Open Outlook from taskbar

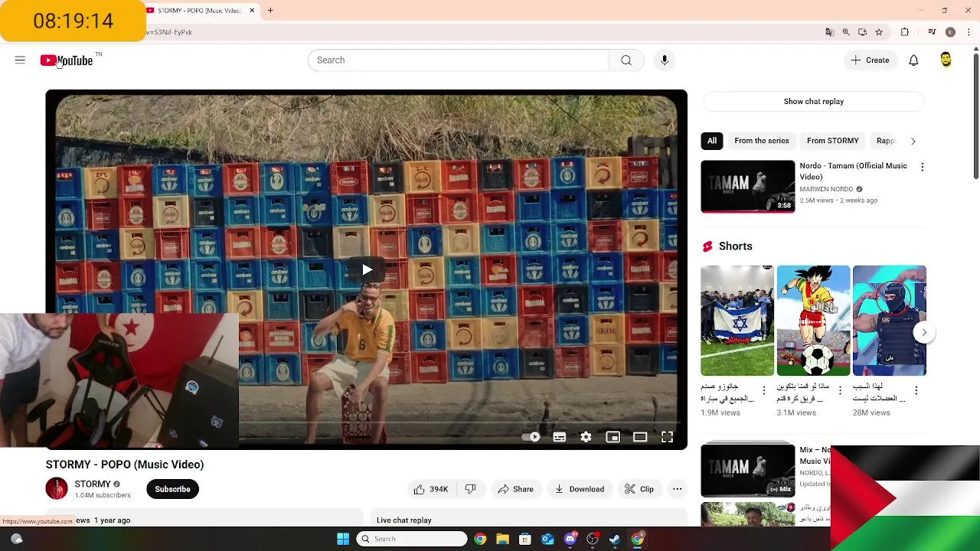(x=547, y=539)
